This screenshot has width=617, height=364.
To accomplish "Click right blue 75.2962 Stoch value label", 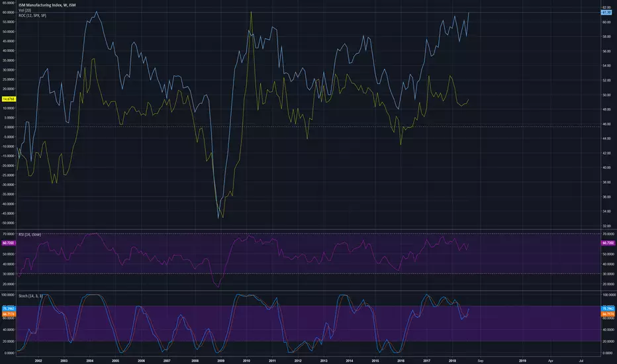I will coord(608,308).
